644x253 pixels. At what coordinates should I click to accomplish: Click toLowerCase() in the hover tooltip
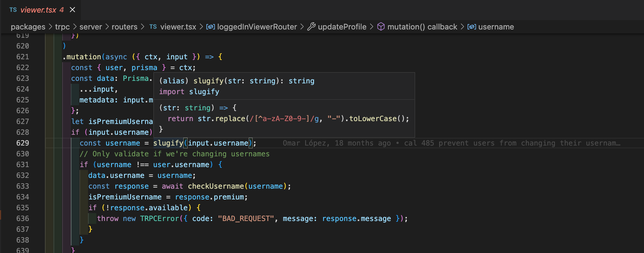[x=377, y=119]
